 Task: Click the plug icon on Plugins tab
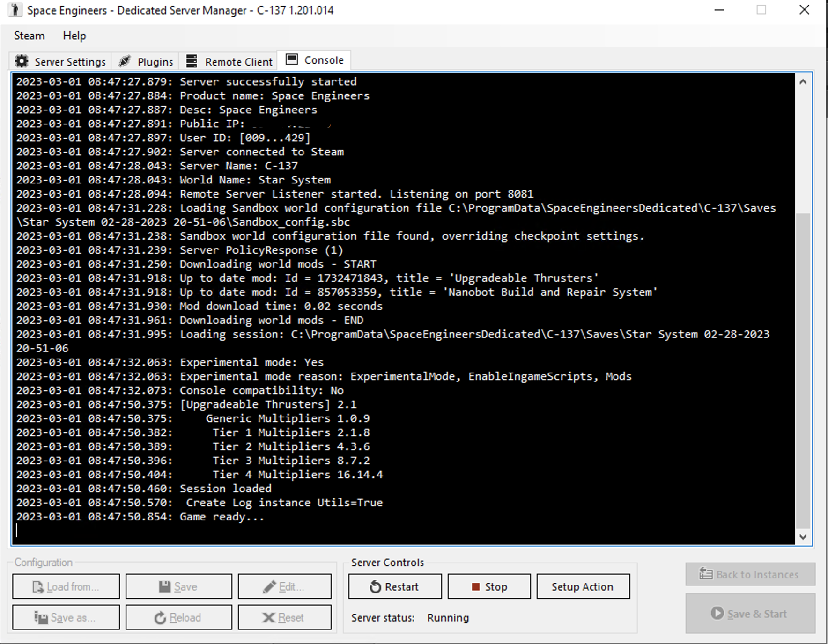click(125, 61)
